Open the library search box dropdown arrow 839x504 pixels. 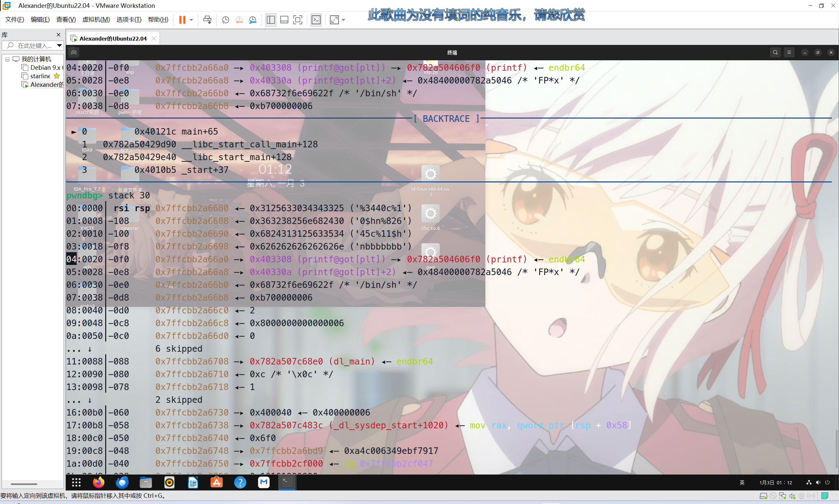(x=59, y=45)
